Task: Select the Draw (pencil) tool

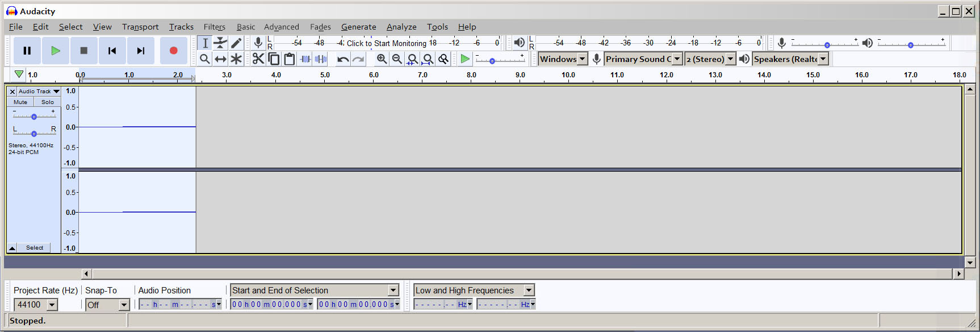Action: coord(236,43)
